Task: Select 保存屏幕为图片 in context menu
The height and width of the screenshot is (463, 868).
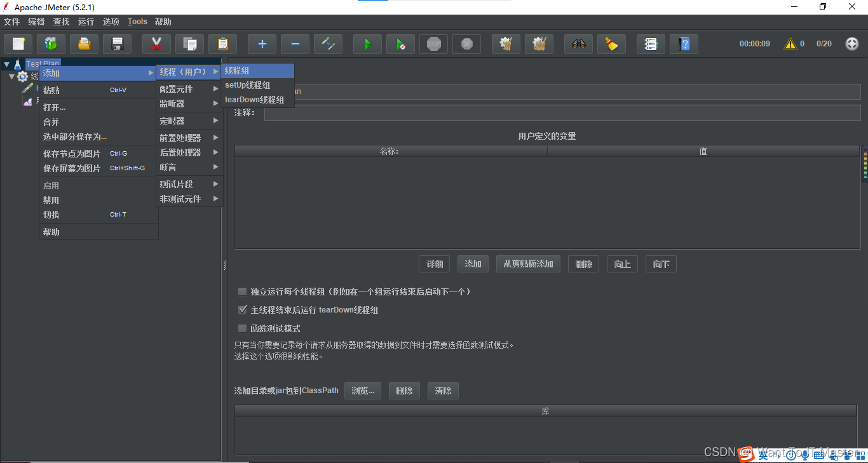Action: click(98, 168)
